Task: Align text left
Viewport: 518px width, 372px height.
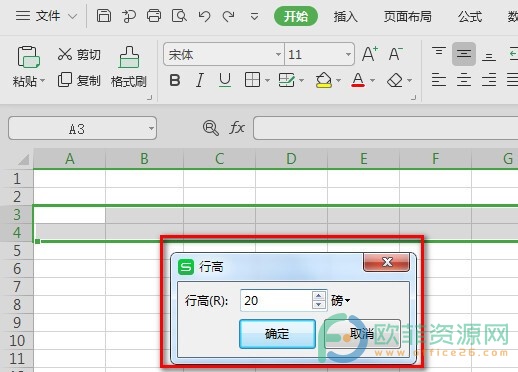Action: 439,80
